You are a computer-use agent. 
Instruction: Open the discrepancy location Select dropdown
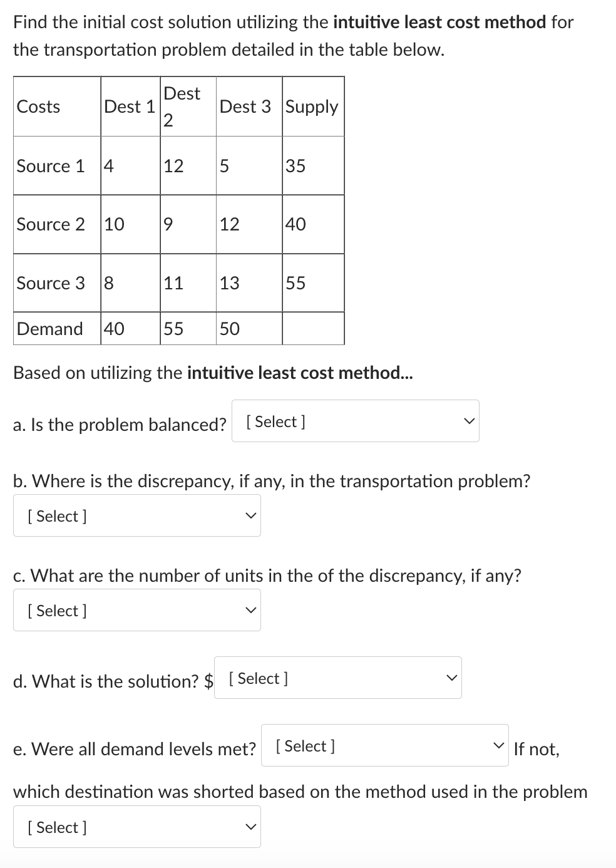pos(136,515)
